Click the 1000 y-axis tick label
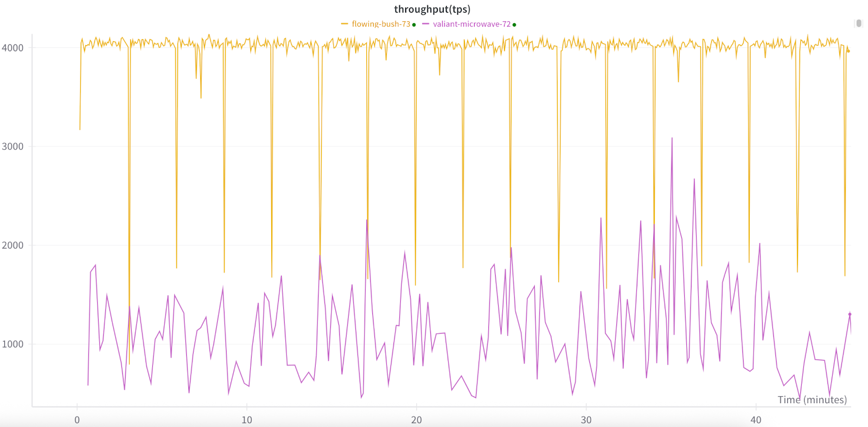The width and height of the screenshot is (868, 427). tap(12, 344)
